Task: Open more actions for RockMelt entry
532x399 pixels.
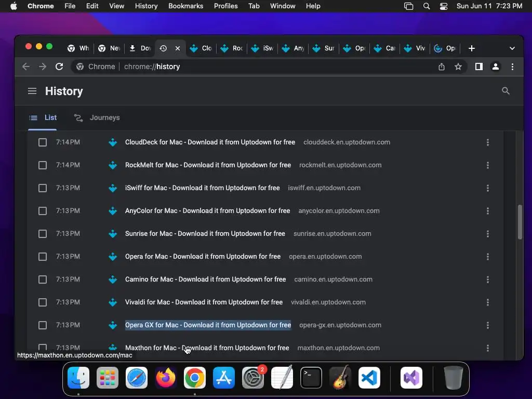Action: (x=487, y=165)
